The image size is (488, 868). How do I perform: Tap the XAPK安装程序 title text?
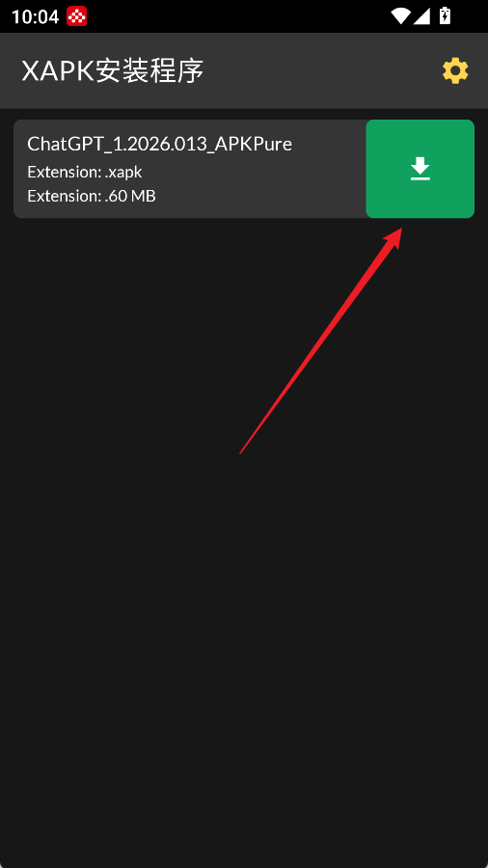click(113, 71)
